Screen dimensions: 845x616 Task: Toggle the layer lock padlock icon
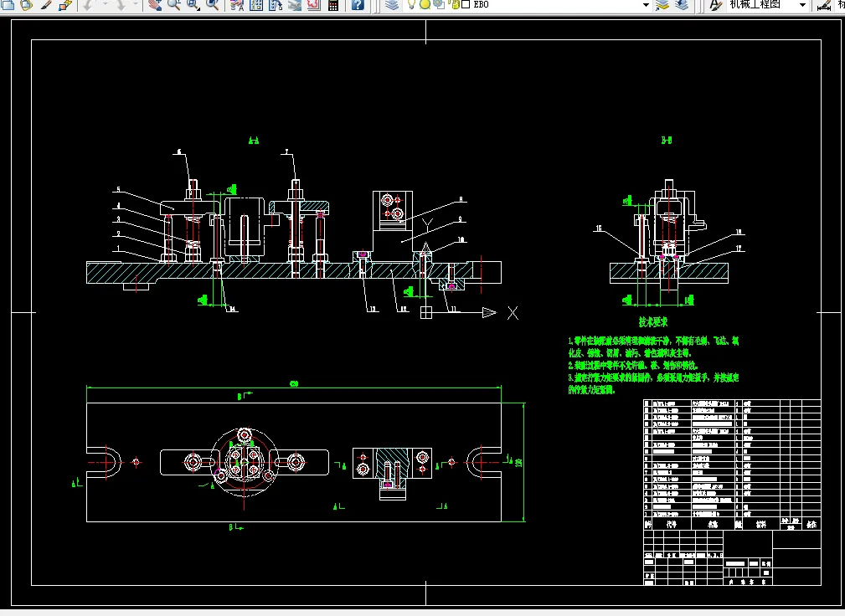tap(454, 4)
